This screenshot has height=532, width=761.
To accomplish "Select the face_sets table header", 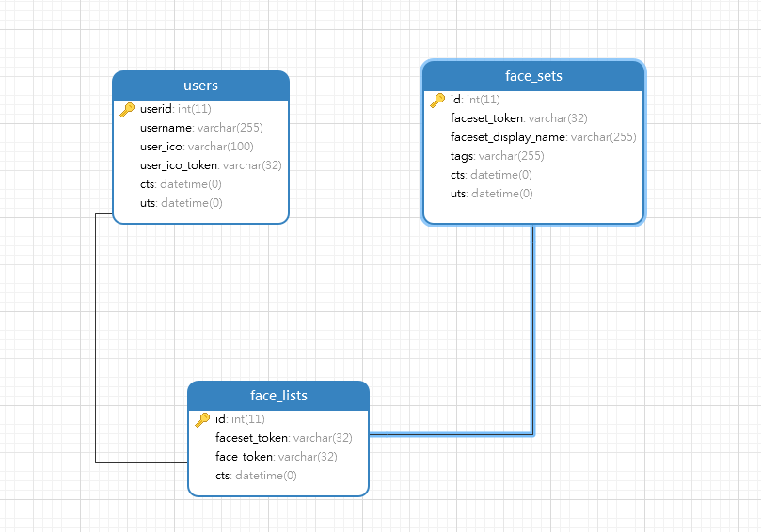I will 533,76.
